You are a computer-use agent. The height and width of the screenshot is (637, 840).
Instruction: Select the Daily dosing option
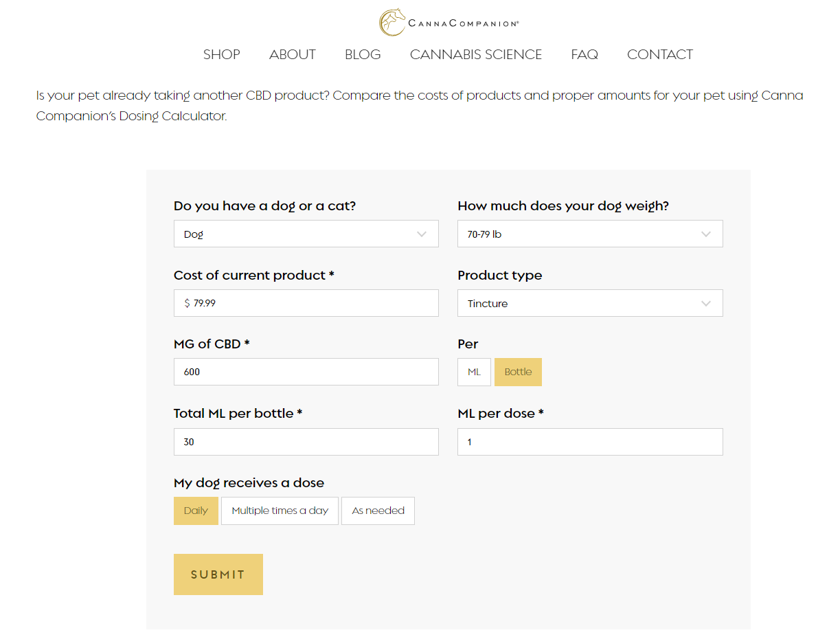(x=196, y=511)
